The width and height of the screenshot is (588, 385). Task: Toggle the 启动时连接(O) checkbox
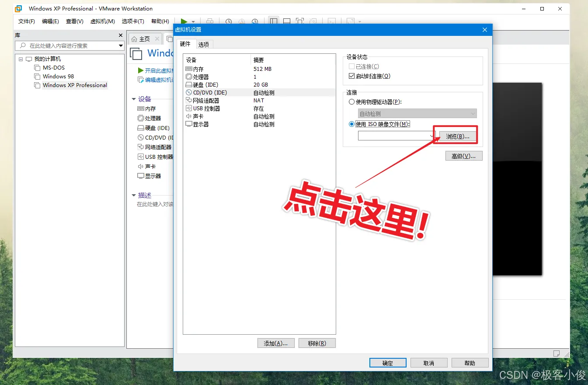coord(351,76)
